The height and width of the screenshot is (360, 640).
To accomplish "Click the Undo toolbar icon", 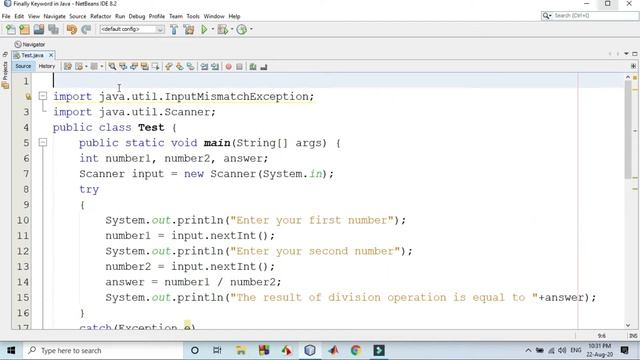I will [72, 29].
